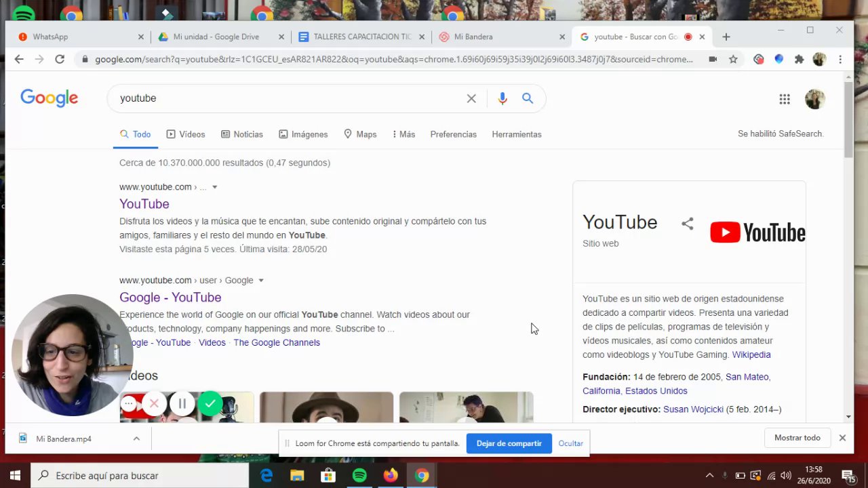Bookmark this page with the star icon

(733, 60)
